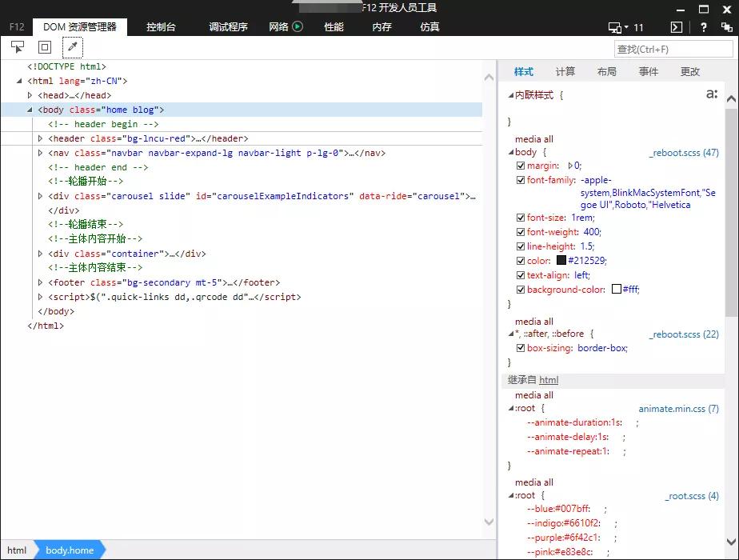739x560 pixels.
Task: Follow the html link after 继承自
Action: pos(549,380)
